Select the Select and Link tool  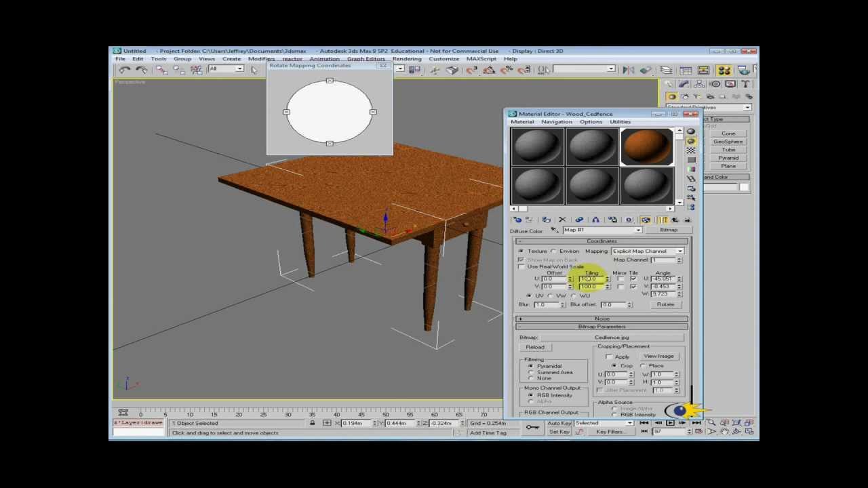pos(162,70)
